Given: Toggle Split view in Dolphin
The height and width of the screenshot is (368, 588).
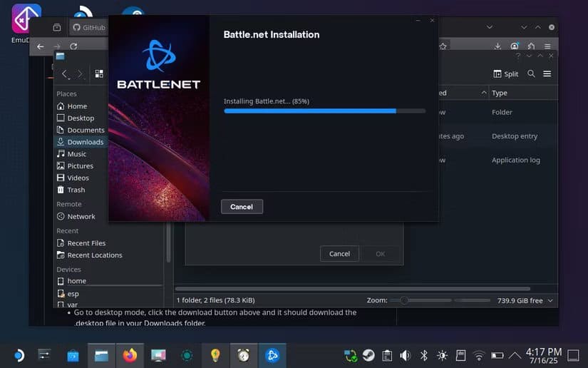Looking at the screenshot, I should click(506, 74).
